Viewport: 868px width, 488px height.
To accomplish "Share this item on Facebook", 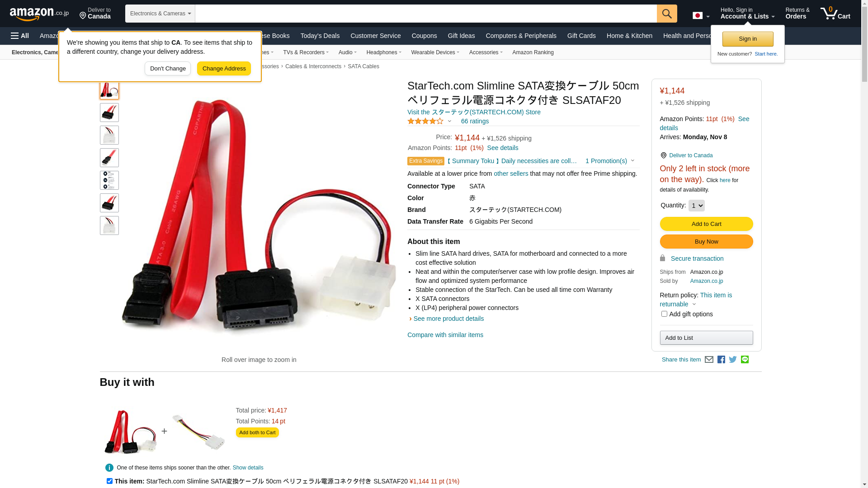I will [721, 360].
